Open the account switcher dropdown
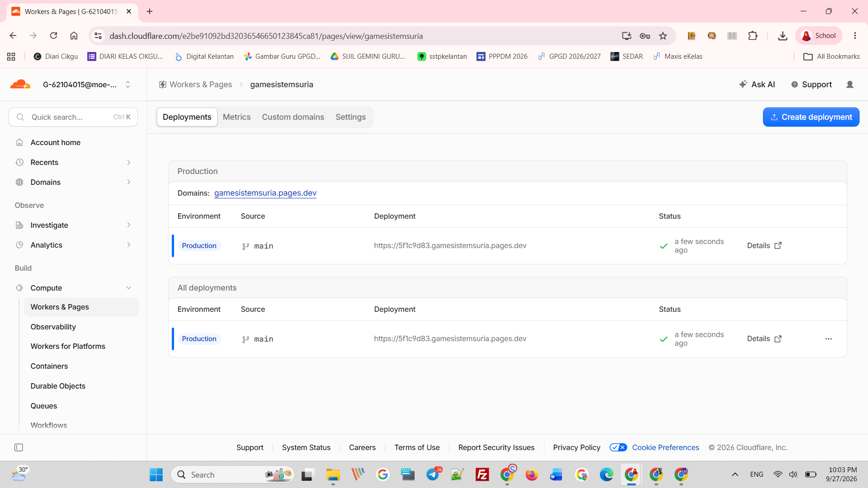Viewport: 868px width, 488px height. [x=87, y=84]
